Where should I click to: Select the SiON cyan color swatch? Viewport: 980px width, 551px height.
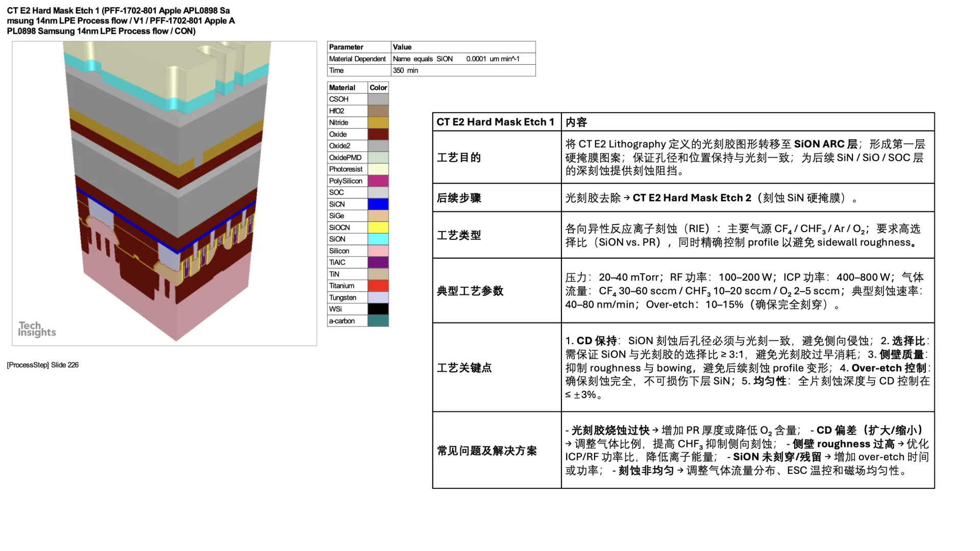[377, 239]
